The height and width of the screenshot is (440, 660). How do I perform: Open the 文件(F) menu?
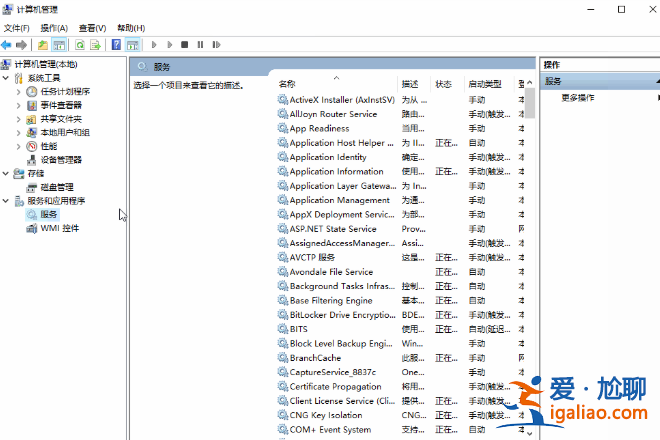(x=16, y=28)
